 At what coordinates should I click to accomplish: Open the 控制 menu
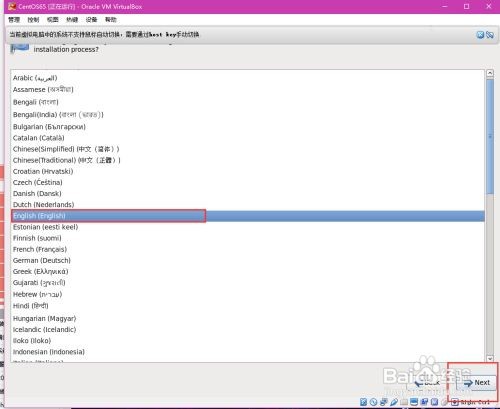(33, 20)
